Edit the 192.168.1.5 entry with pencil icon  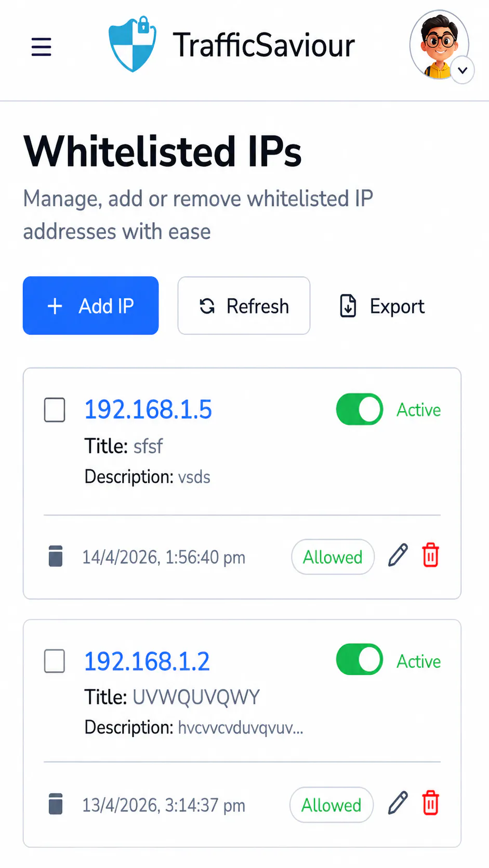[x=398, y=555]
